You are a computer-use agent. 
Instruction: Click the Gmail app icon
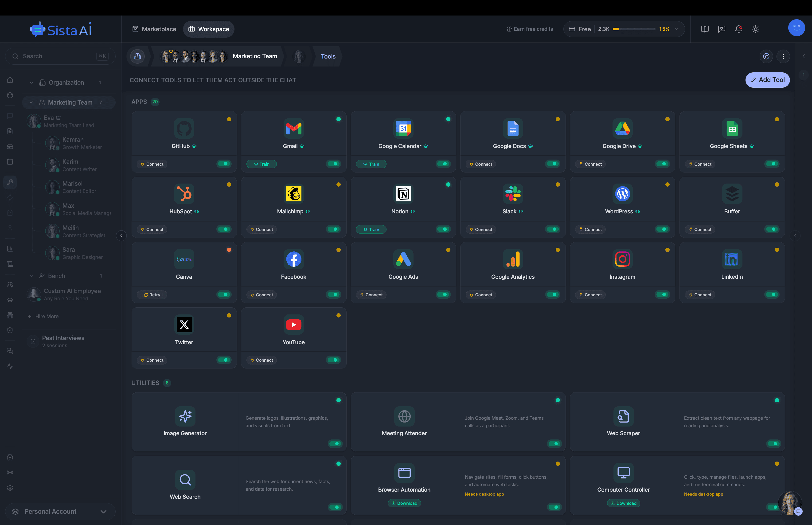point(293,129)
